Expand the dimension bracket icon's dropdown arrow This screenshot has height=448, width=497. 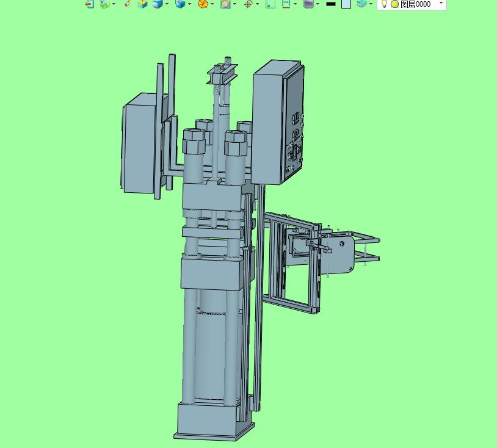point(295,4)
